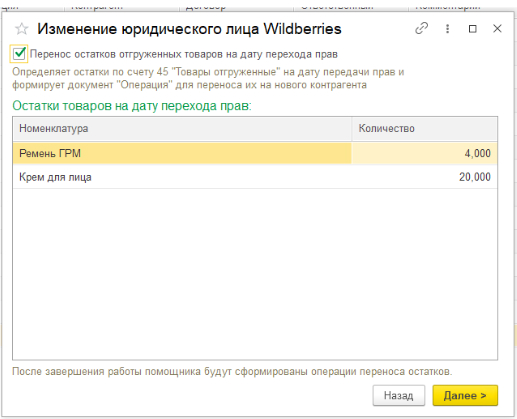
Task: Maximize the Wildberries dialog window
Action: coord(472,29)
